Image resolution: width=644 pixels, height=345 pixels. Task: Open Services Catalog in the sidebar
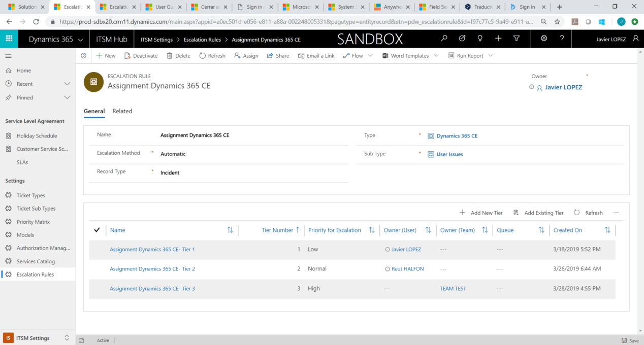click(x=36, y=261)
